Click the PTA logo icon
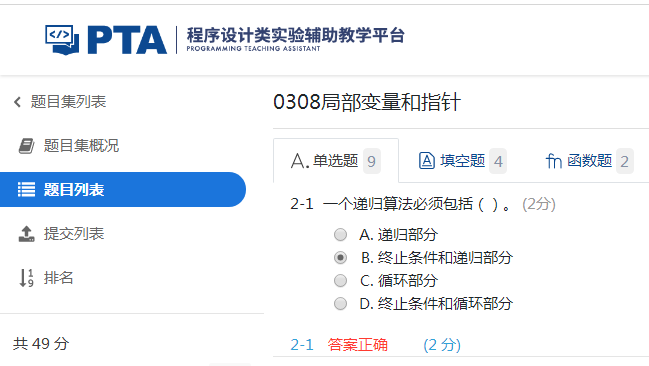 [x=62, y=39]
